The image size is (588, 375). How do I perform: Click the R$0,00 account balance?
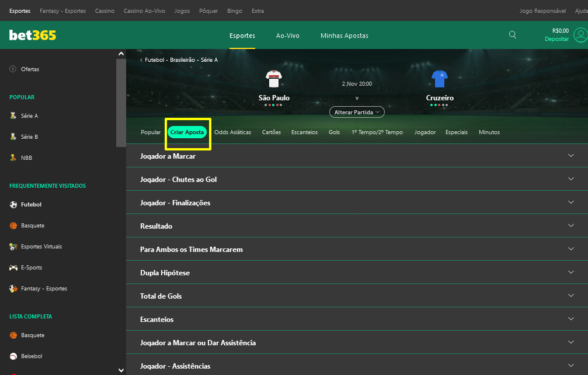tap(560, 31)
